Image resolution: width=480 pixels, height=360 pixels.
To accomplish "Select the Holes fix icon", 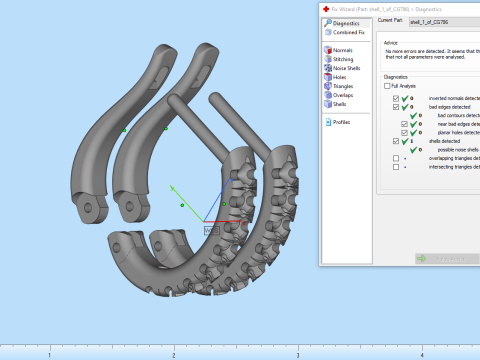I will point(328,77).
